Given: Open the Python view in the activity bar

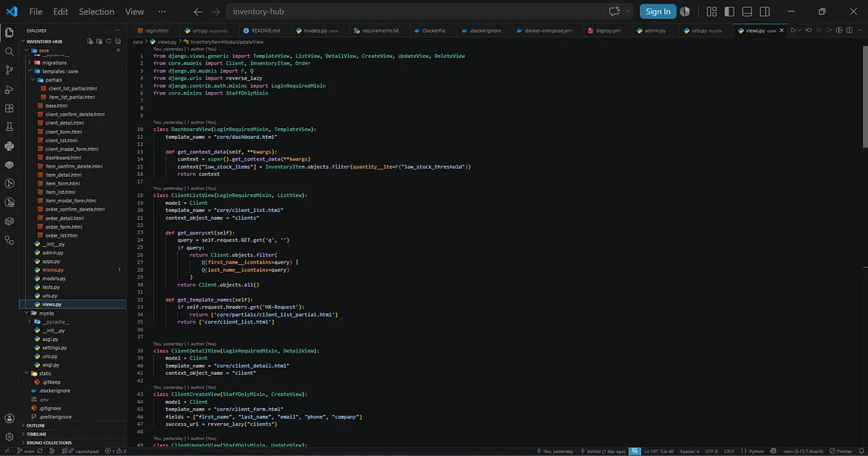Looking at the screenshot, I should coord(9,145).
